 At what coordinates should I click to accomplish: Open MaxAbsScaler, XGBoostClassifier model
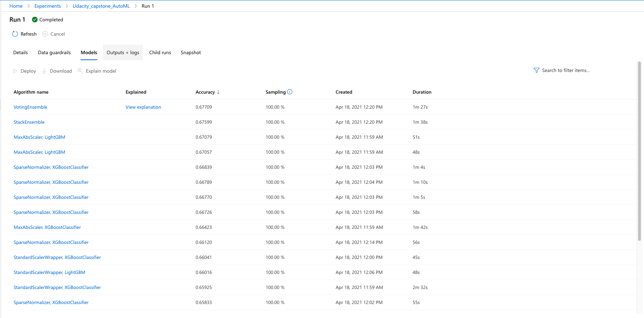click(x=47, y=227)
